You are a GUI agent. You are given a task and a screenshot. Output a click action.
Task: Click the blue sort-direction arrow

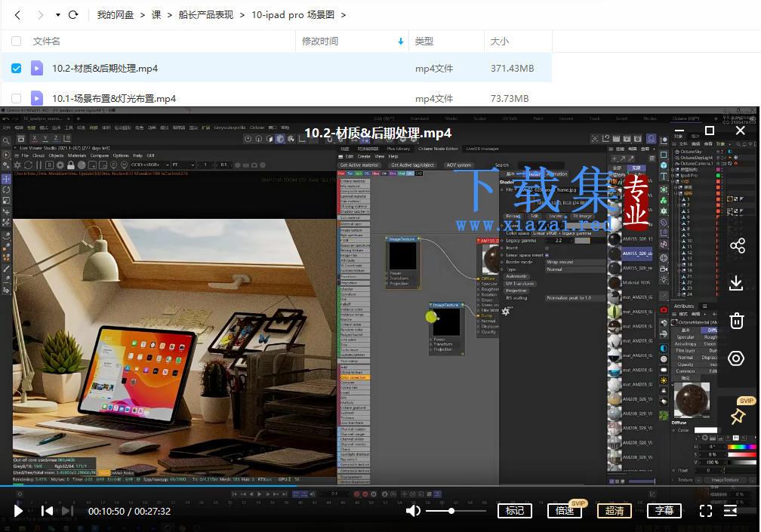(x=401, y=42)
